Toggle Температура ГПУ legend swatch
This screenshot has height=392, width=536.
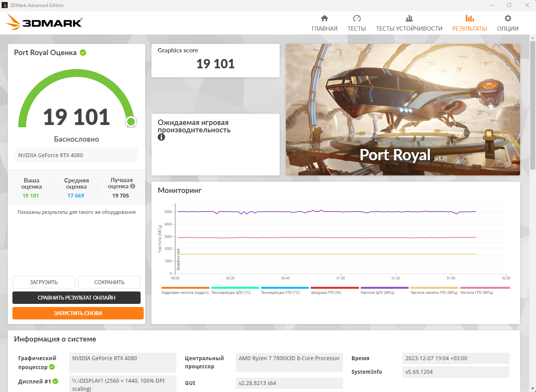[x=285, y=288]
